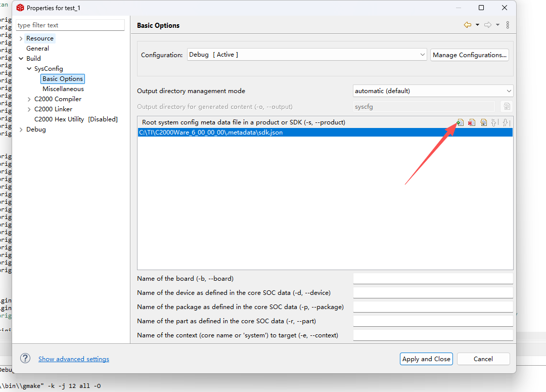The image size is (546, 392).
Task: Select Basic Options under SysConfig
Action: (63, 79)
